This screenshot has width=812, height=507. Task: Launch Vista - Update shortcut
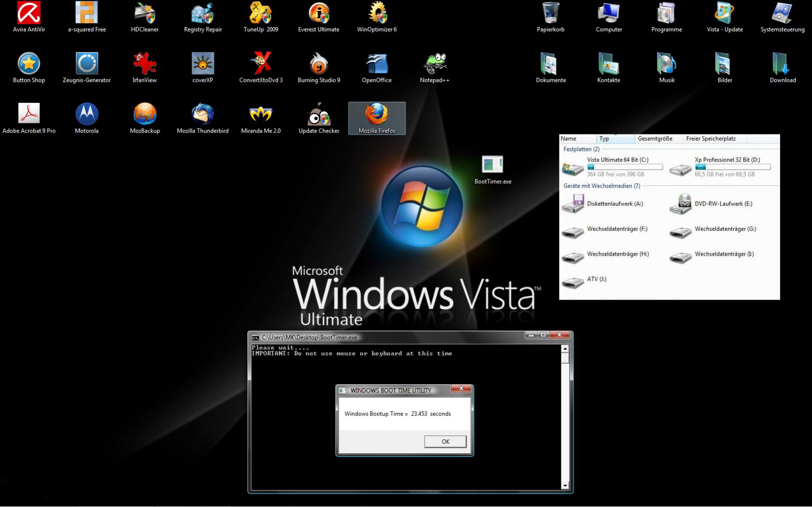725,16
